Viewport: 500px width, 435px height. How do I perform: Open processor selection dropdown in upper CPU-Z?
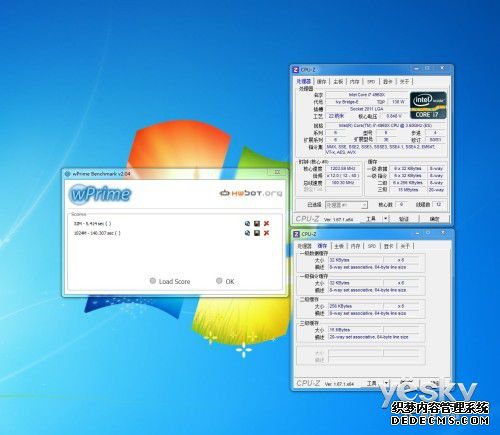[346, 205]
